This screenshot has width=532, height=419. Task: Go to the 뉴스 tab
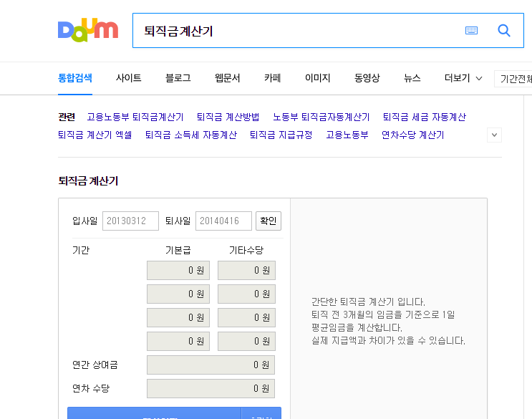click(412, 78)
